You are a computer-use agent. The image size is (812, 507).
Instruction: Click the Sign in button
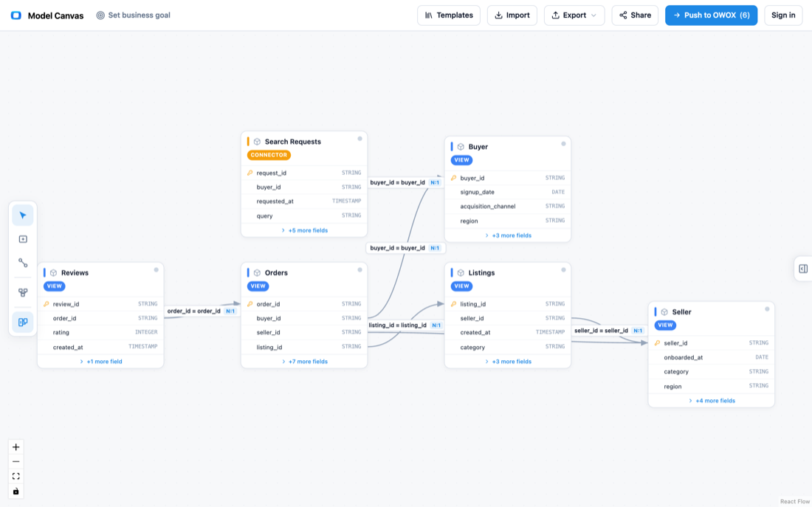pyautogui.click(x=783, y=15)
